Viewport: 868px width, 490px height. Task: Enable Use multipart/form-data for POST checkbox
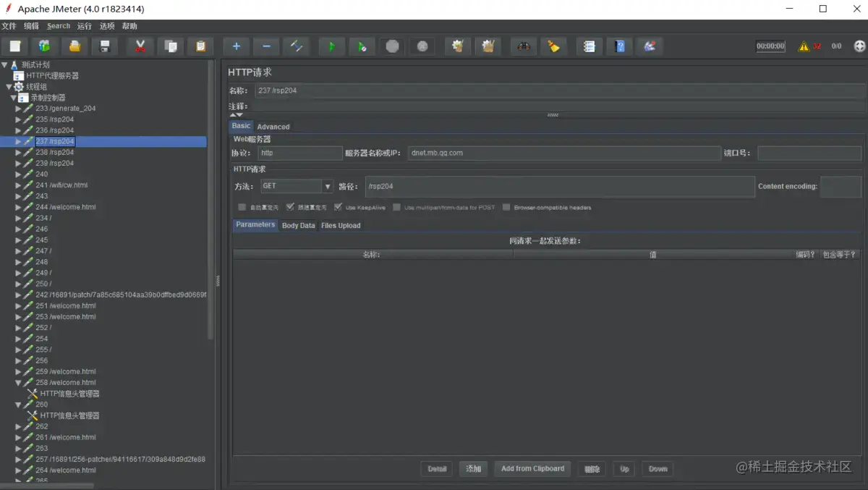click(397, 207)
